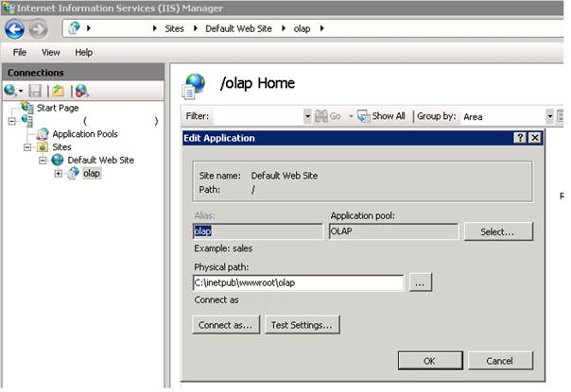Click the IIS Manager title bar icon
Image resolution: width=571 pixels, height=392 pixels.
pos(9,8)
